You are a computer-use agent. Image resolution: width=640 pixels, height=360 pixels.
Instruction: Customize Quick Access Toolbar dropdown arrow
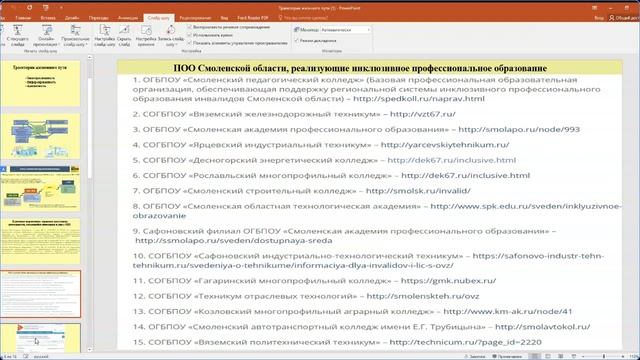pos(61,7)
